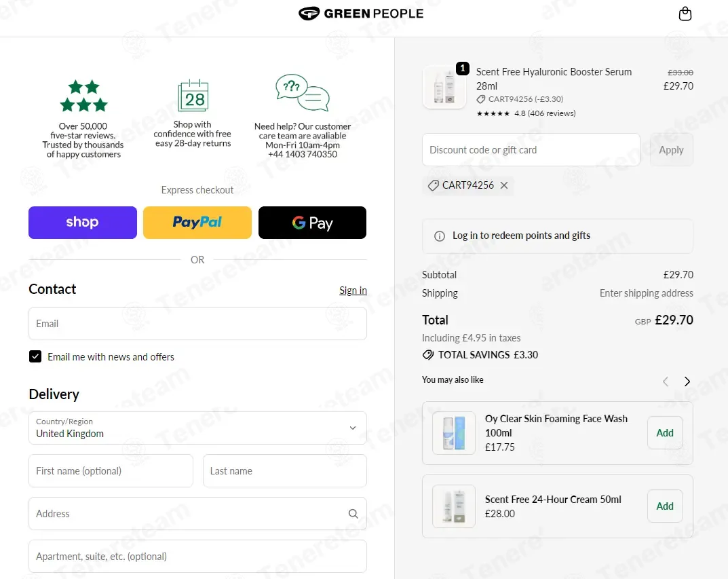Click the First name (optional) field
Viewport: 728px width, 579px height.
pyautogui.click(x=111, y=471)
